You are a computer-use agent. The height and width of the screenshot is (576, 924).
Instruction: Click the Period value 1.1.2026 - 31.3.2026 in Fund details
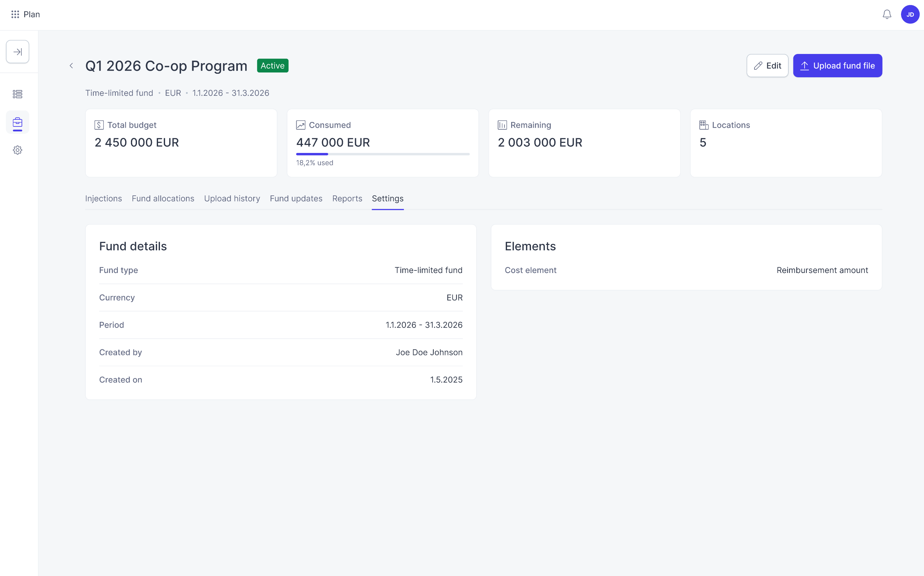pyautogui.click(x=424, y=325)
